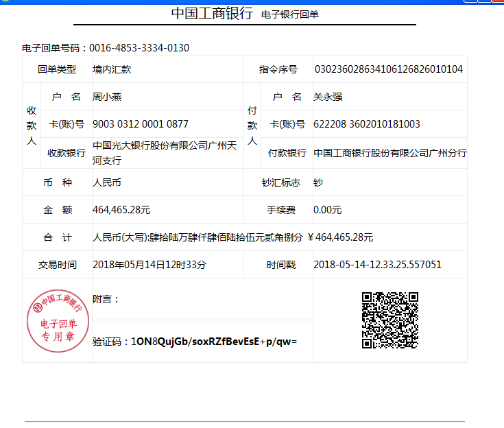Click the 金额 label
Viewport: 504px width, 428px height.
[58, 210]
